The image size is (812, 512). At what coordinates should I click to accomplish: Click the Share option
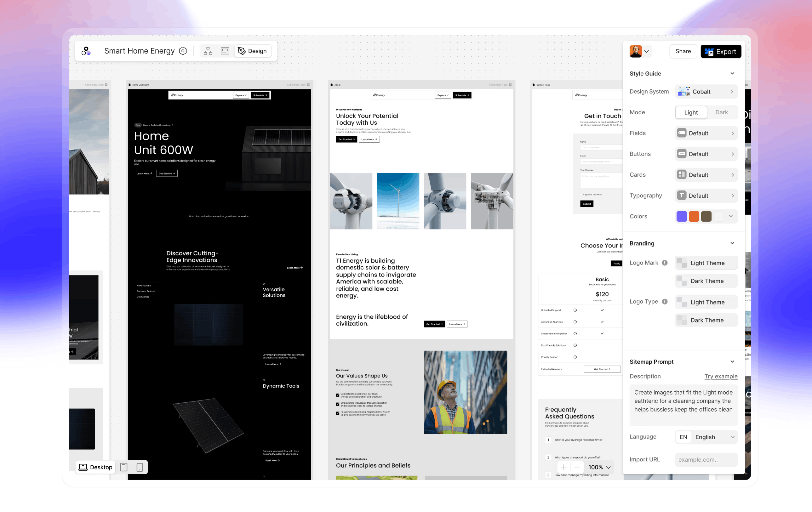point(683,51)
